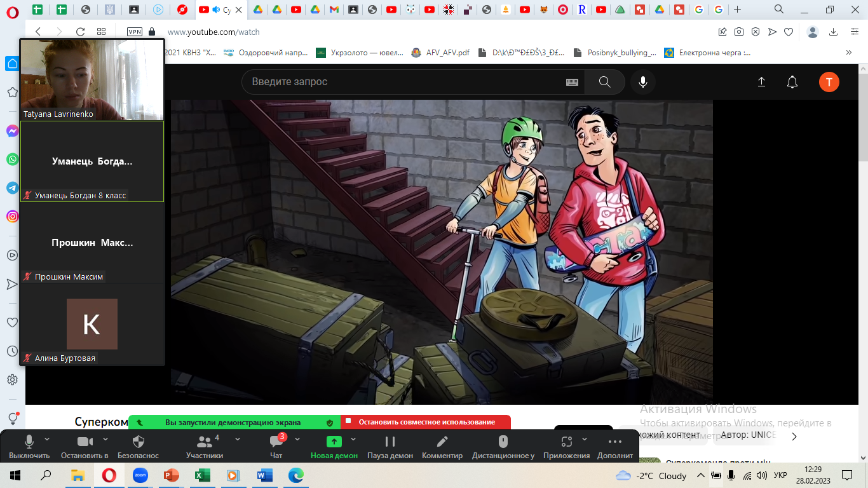Screen dimensions: 868x488
Task: Expand the arrow next to Участники
Action: tap(238, 439)
